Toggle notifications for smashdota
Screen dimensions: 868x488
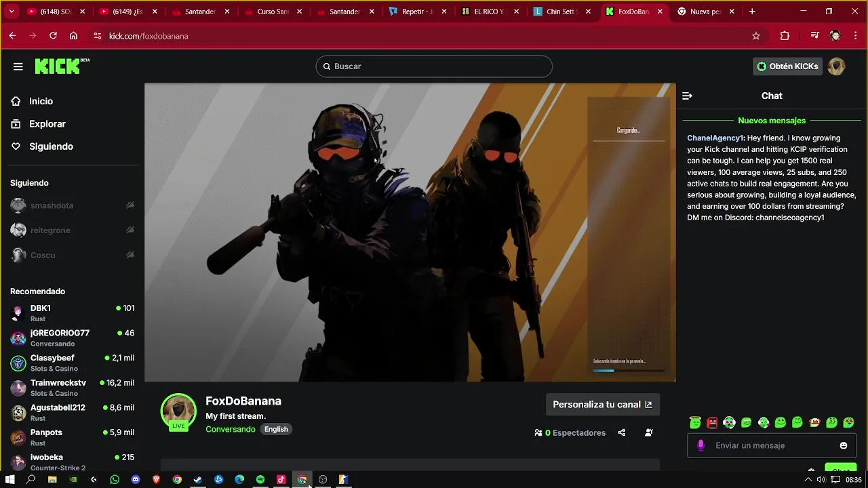[130, 205]
